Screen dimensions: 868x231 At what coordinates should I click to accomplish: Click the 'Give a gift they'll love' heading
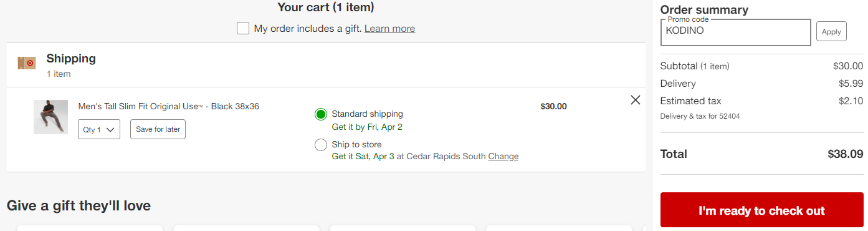pos(79,205)
